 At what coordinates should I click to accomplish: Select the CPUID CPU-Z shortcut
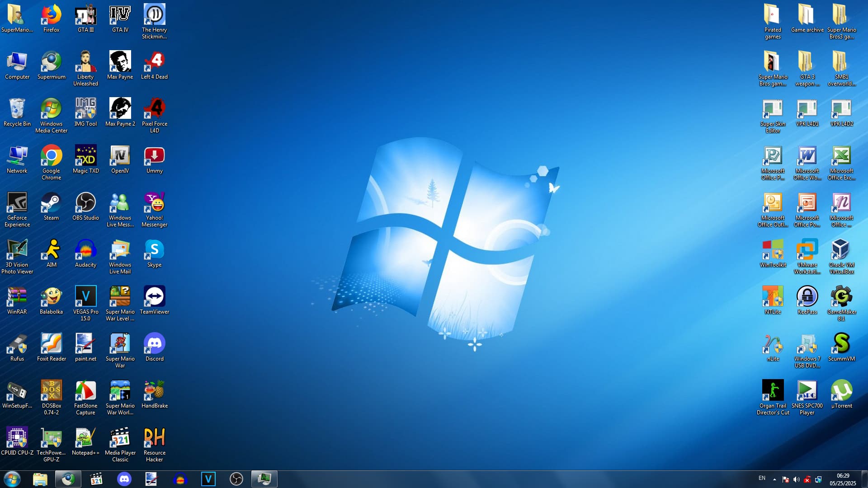click(x=17, y=441)
